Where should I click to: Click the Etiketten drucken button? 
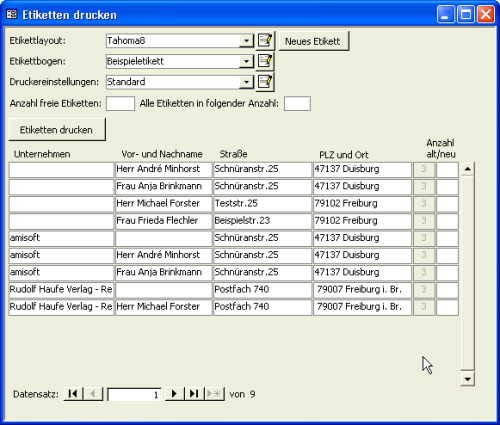57,129
